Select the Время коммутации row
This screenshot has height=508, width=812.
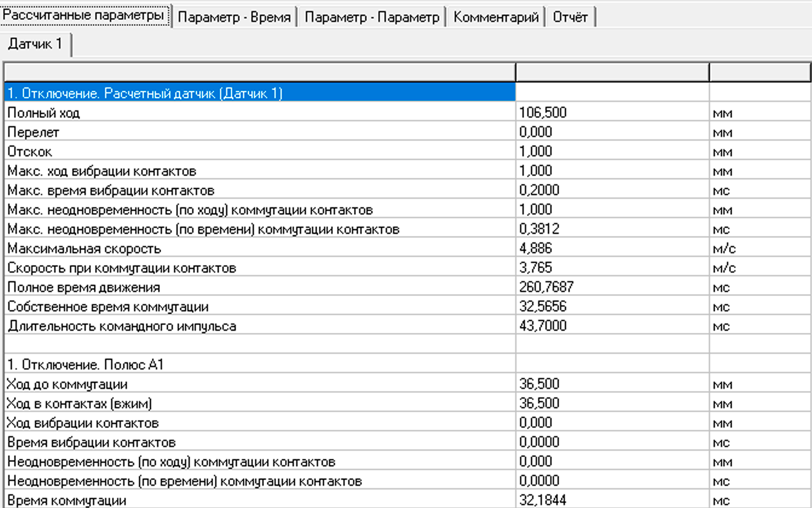pyautogui.click(x=260, y=500)
